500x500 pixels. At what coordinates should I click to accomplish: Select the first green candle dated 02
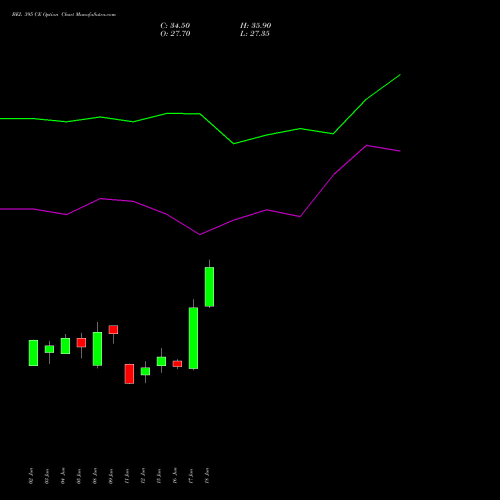click(33, 353)
